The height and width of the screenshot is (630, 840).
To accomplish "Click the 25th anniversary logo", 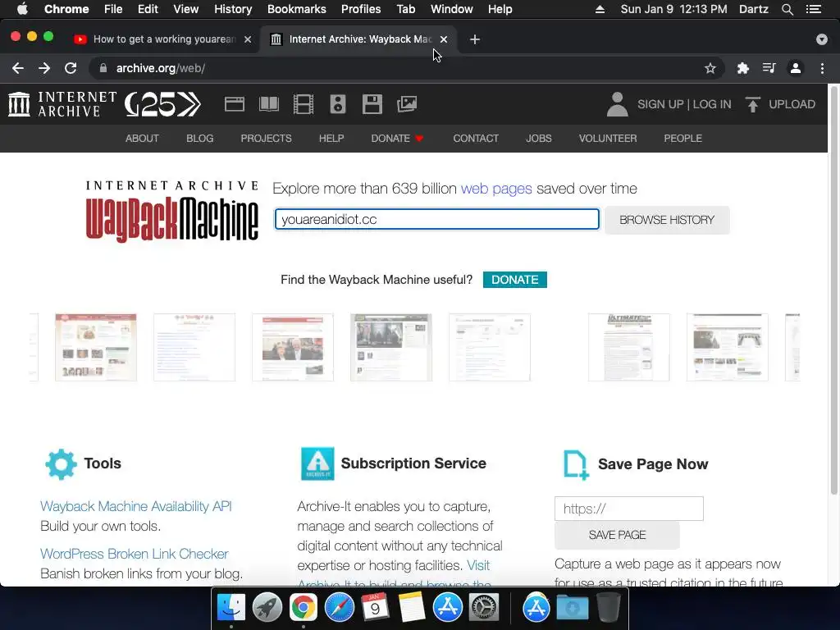I will coord(163,104).
